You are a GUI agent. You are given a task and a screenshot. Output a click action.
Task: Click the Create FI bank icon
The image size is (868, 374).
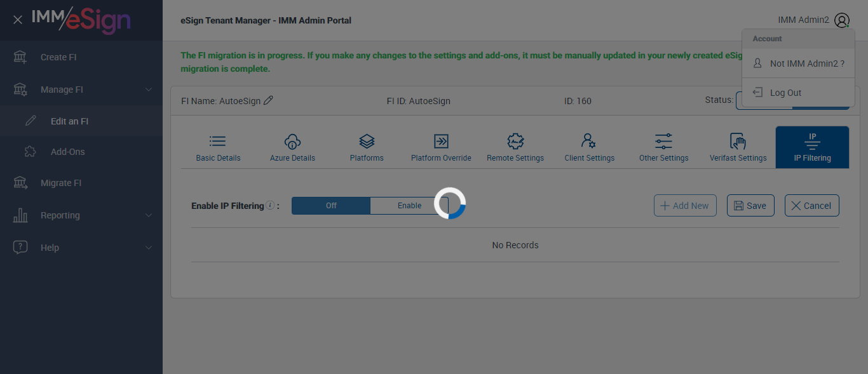click(20, 57)
